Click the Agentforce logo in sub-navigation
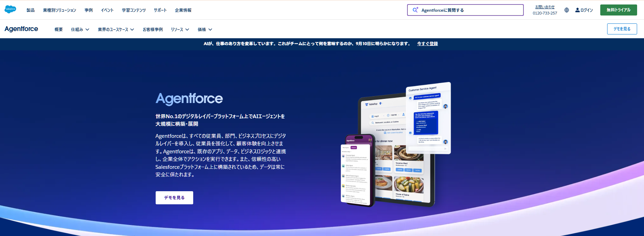 [x=21, y=29]
